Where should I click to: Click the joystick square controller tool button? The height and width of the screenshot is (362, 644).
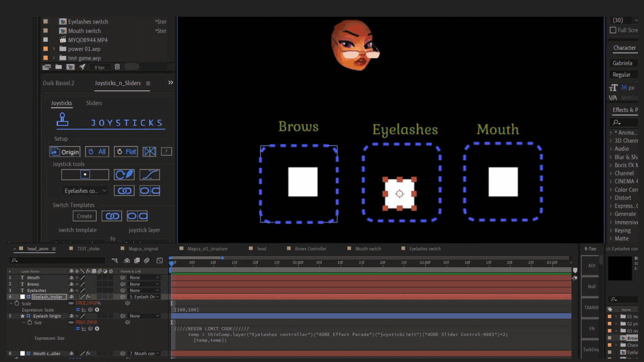point(85,175)
